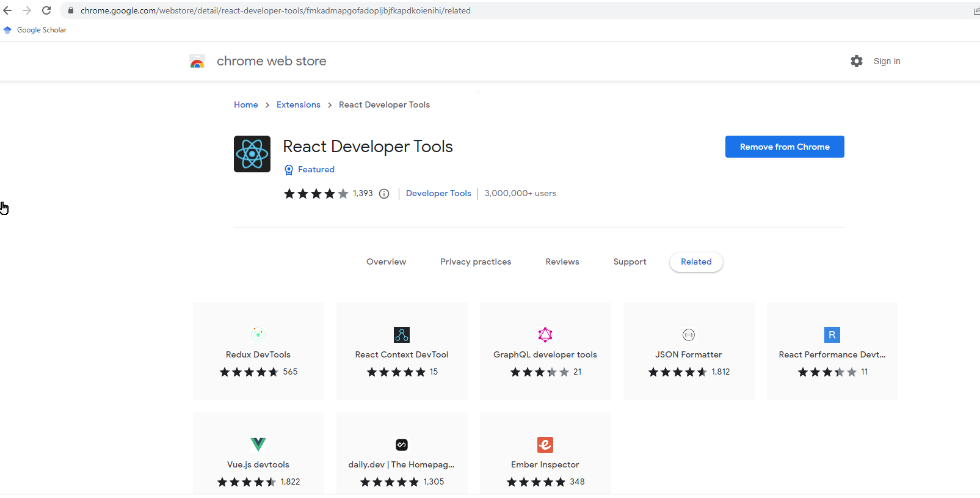980x498 pixels.
Task: Click the React Developer Tools atom icon
Action: (252, 154)
